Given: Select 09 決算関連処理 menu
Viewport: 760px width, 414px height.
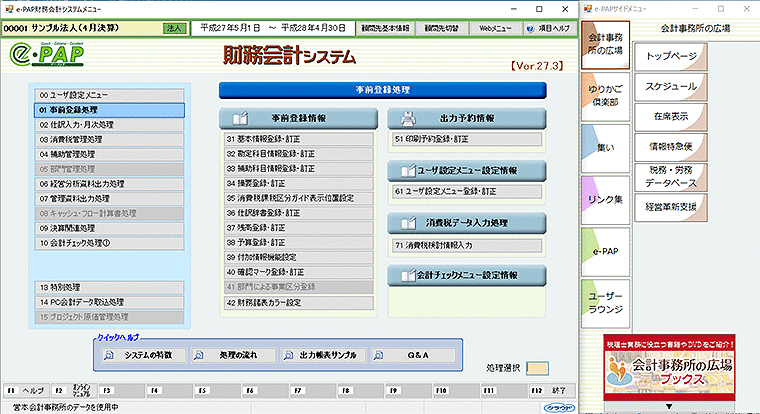Looking at the screenshot, I should click(x=109, y=228).
